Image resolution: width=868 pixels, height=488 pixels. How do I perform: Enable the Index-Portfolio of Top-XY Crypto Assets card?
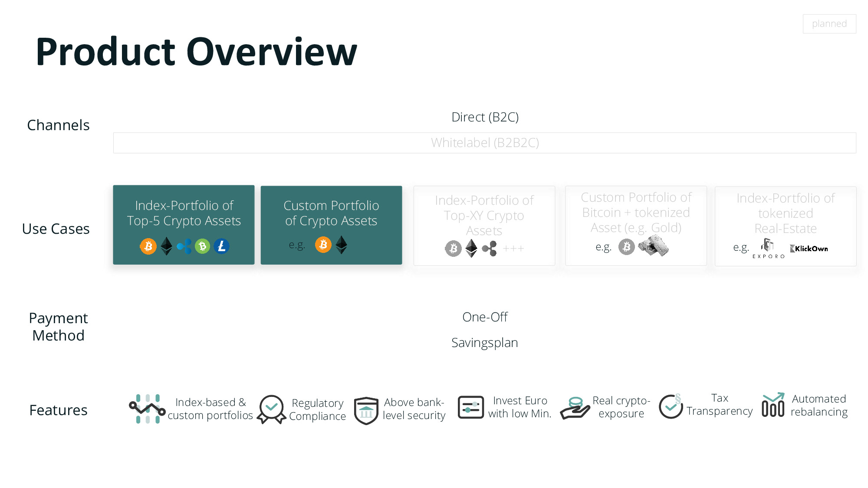(x=484, y=225)
